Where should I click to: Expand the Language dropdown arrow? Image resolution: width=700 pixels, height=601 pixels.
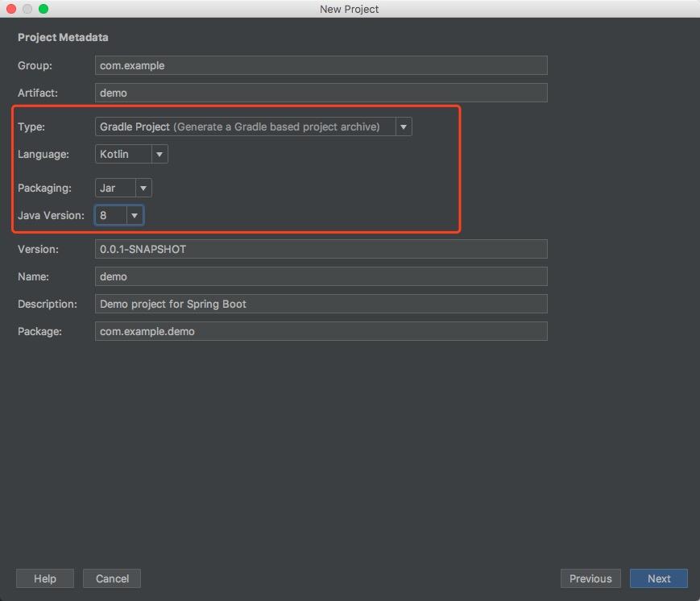[159, 154]
